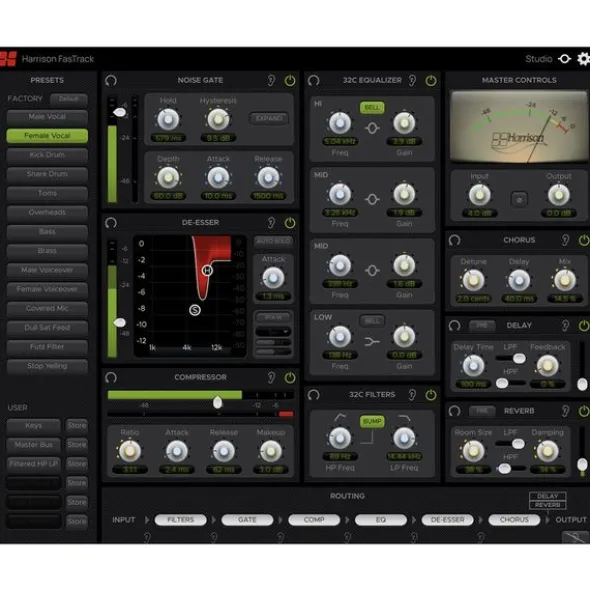Click the DE-ESSER routing block
This screenshot has height=591, width=590.
pos(447,520)
